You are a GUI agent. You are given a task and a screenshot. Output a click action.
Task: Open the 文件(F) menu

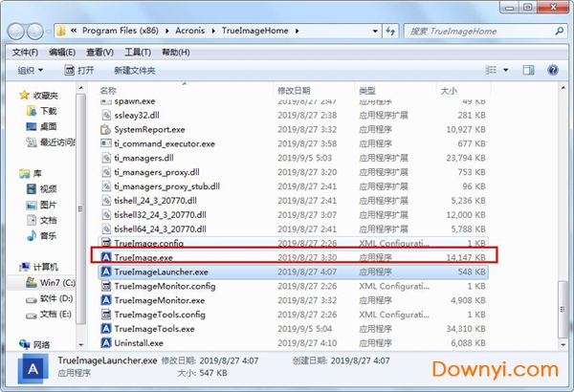pos(25,53)
